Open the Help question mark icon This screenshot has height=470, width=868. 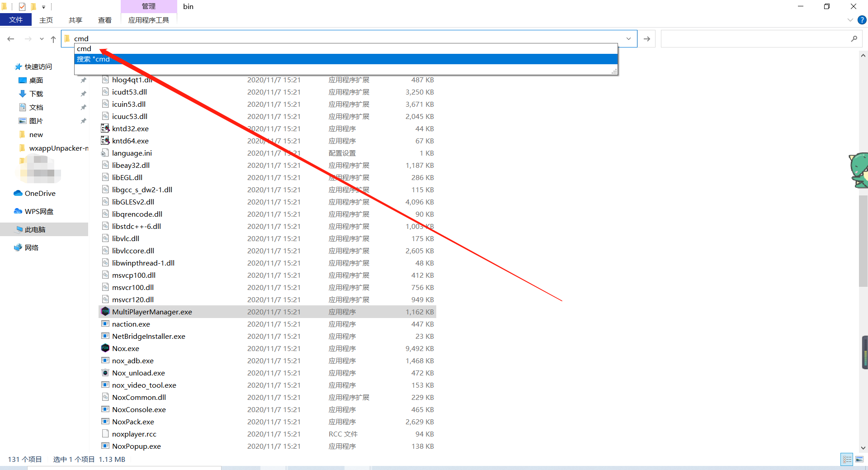(x=862, y=20)
